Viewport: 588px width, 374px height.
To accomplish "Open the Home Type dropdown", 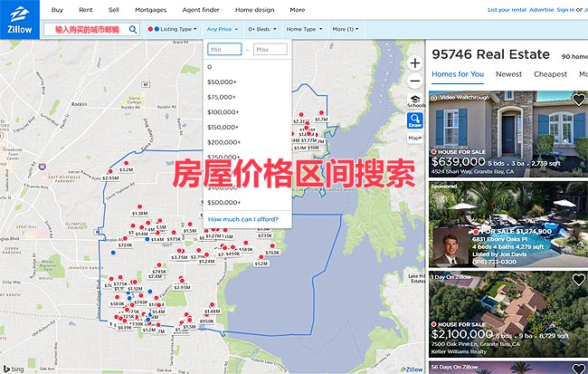I will point(304,29).
